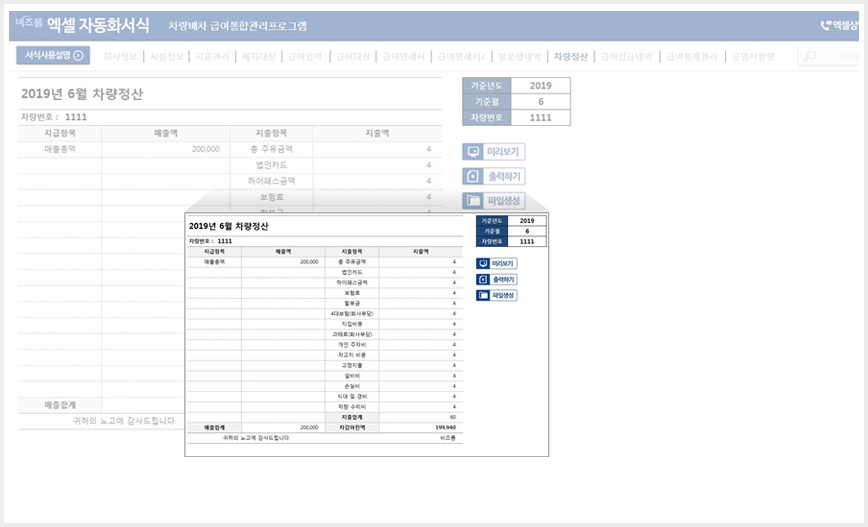Screen dimensions: 868x527
Task: Click the main sheet title 2019년 6월 차량정산
Action: (x=82, y=94)
